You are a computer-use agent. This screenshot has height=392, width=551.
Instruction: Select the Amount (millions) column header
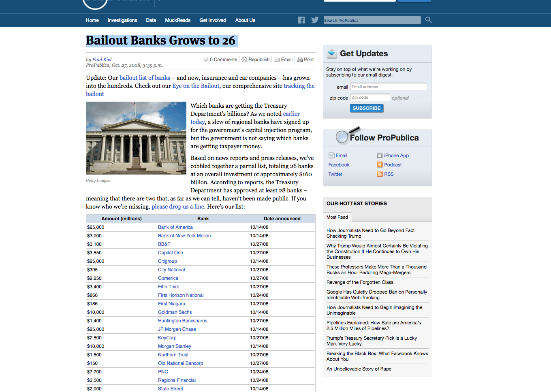point(122,219)
